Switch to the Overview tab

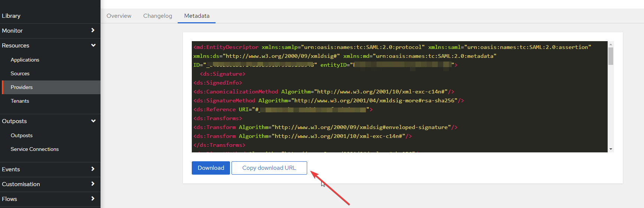tap(119, 16)
